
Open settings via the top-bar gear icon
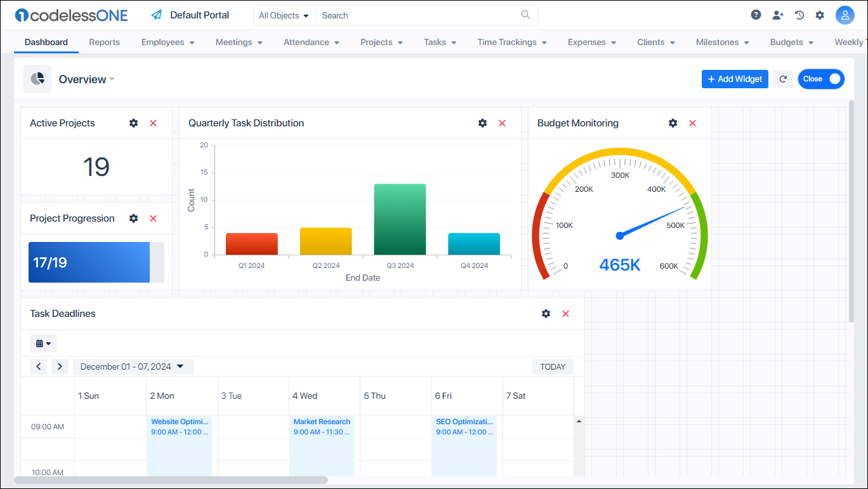[820, 14]
